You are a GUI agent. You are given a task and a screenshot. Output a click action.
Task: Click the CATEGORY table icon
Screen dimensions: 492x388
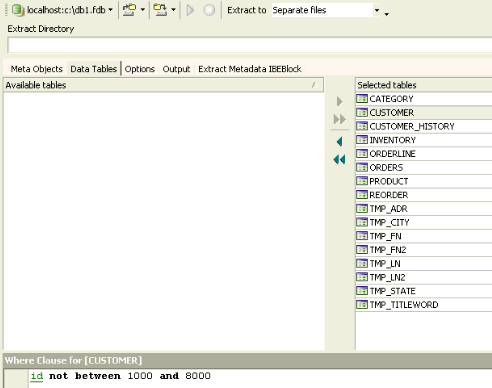tap(362, 99)
